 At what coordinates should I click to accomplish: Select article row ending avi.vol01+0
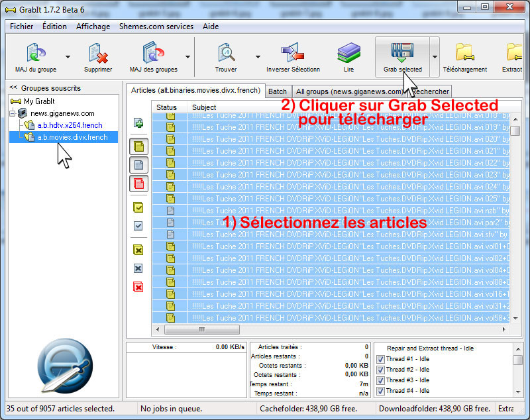click(331, 246)
